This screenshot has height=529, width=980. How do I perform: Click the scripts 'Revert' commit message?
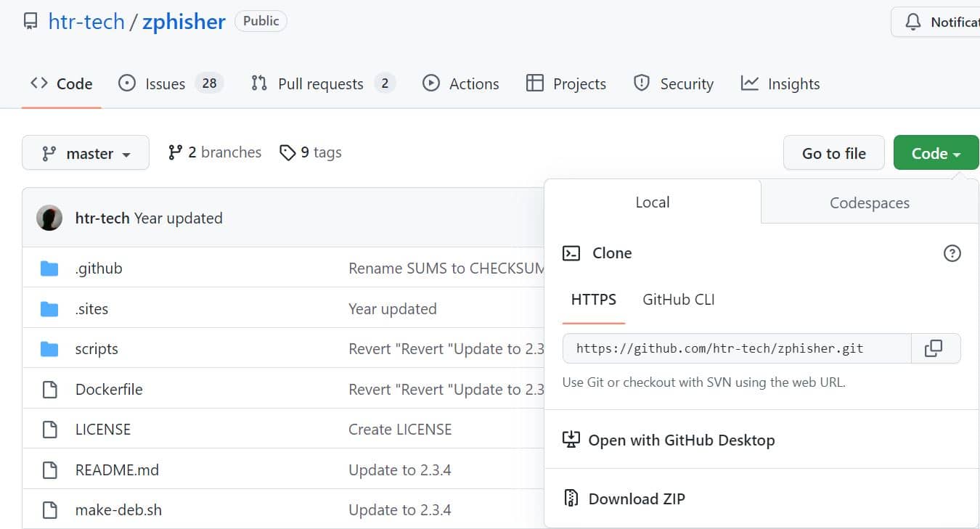click(x=446, y=349)
